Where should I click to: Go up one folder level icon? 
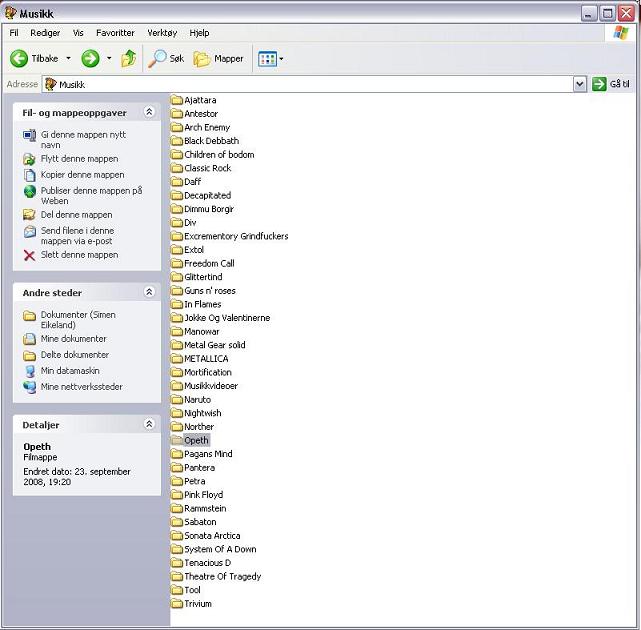tap(128, 58)
